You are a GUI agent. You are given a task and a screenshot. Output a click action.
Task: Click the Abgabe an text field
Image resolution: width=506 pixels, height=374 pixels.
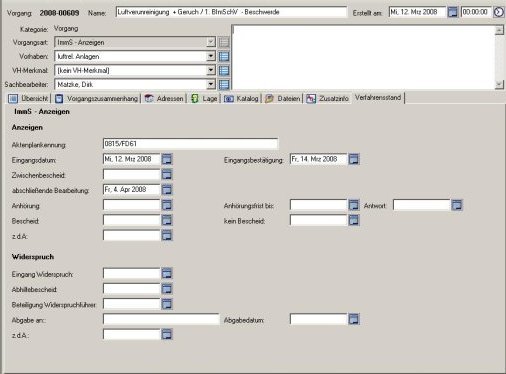[161, 319]
